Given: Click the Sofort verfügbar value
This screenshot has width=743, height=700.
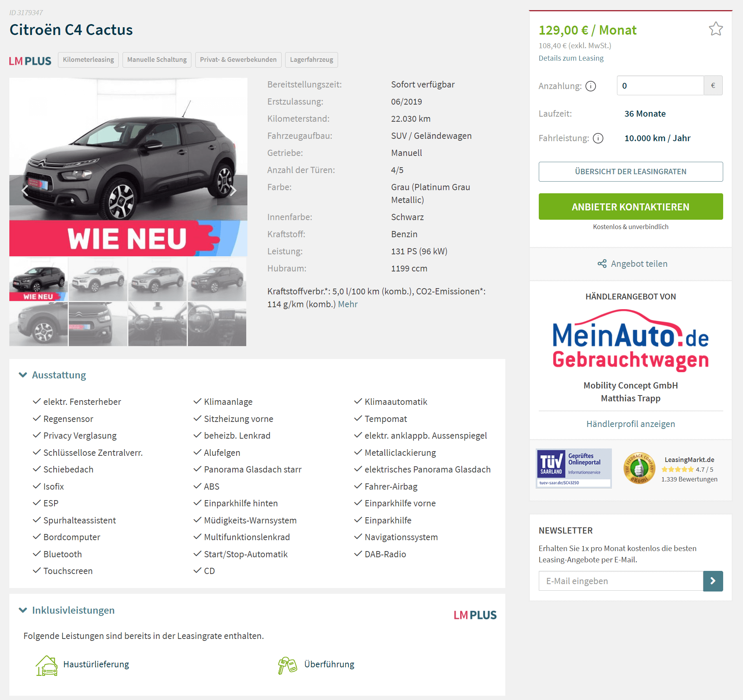Looking at the screenshot, I should pyautogui.click(x=423, y=84).
